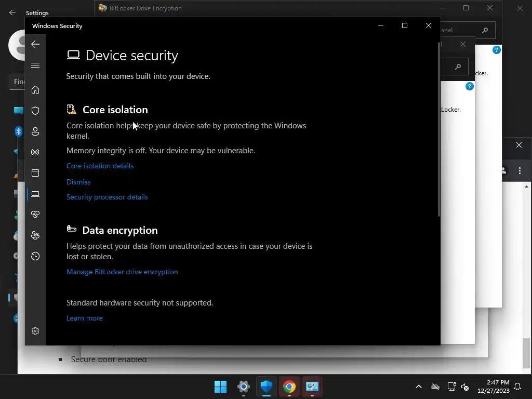
Task: Select Device security laptop icon in sidebar
Action: (35, 194)
